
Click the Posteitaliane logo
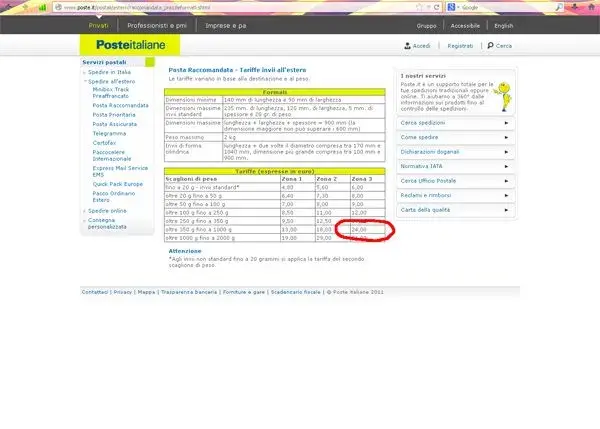[130, 45]
